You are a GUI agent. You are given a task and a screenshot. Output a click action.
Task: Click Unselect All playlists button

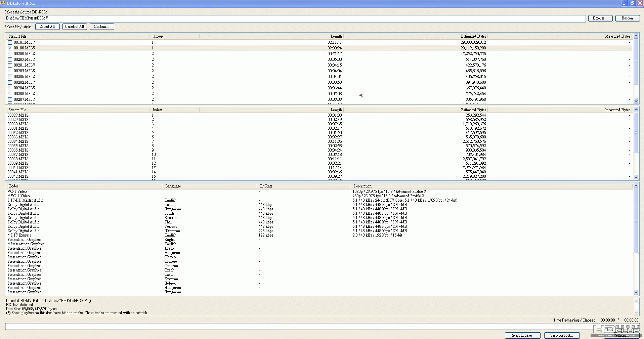click(75, 27)
